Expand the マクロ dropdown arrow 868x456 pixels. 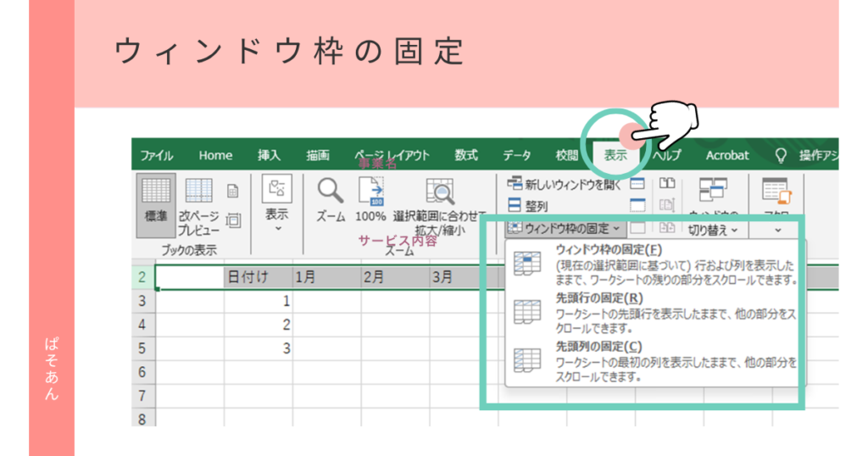[x=776, y=230]
